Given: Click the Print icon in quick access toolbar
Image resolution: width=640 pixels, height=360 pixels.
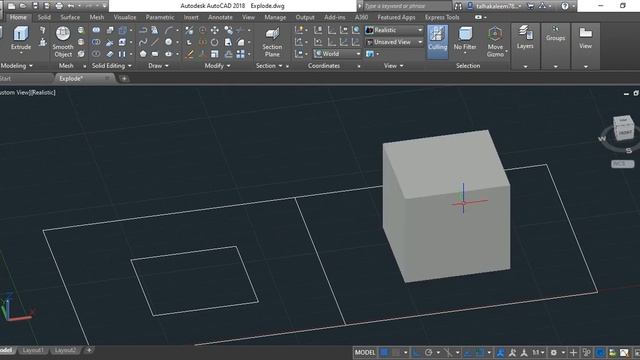Looking at the screenshot, I should pos(59,6).
